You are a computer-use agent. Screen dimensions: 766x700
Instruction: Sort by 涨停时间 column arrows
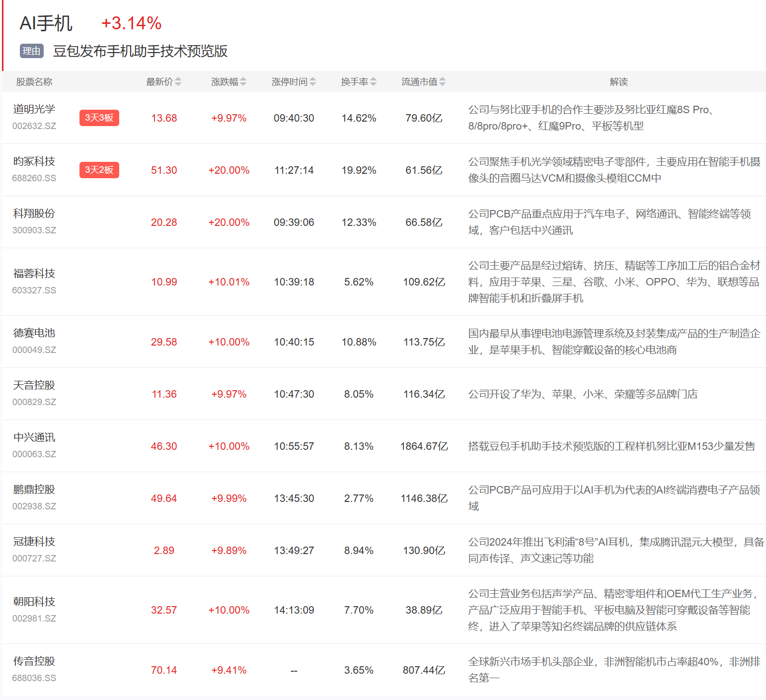[312, 82]
